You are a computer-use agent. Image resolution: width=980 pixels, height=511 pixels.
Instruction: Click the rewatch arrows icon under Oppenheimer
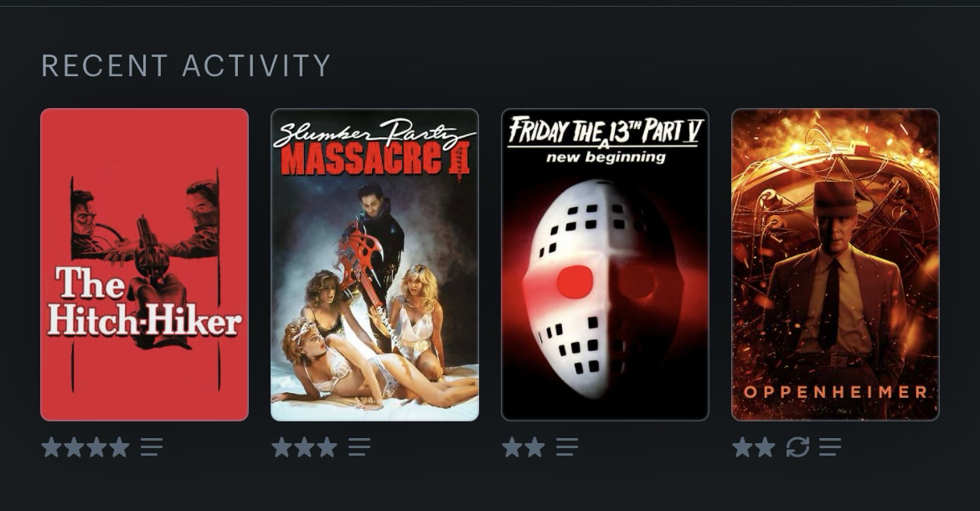click(797, 447)
